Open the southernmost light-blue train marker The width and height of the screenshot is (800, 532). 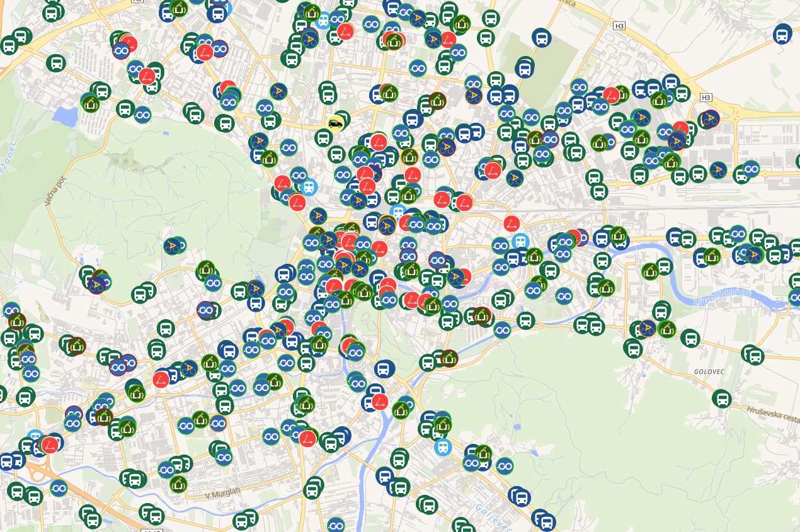(x=443, y=447)
